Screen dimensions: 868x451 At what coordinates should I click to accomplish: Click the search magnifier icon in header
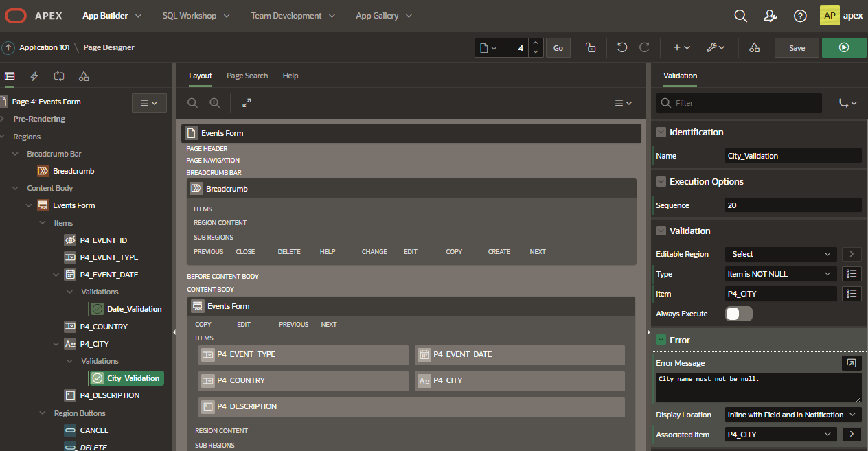pyautogui.click(x=740, y=16)
